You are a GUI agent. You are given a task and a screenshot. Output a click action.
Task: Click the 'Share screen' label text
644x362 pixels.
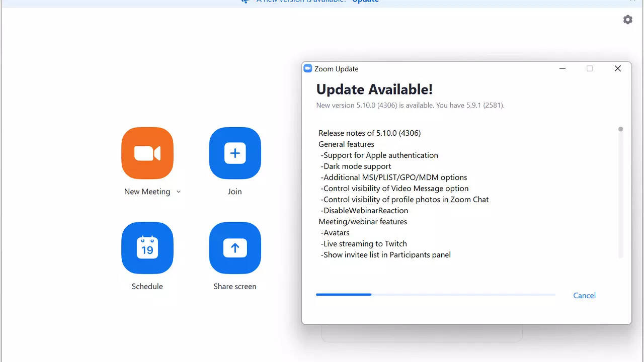click(234, 286)
